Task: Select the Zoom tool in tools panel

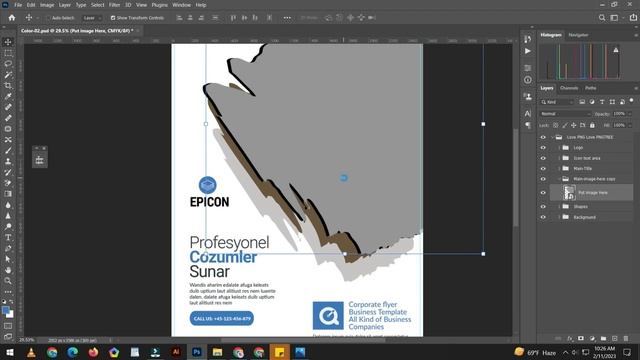Action: tap(8, 281)
